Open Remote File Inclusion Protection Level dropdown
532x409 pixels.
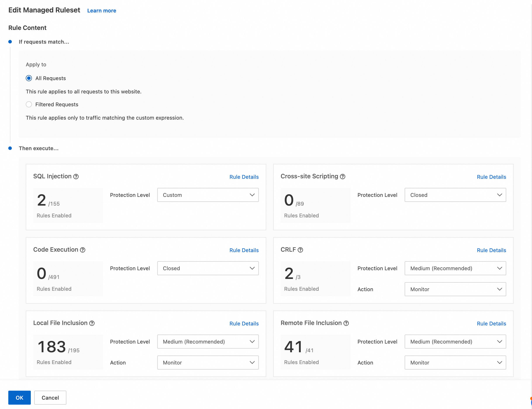coord(455,341)
